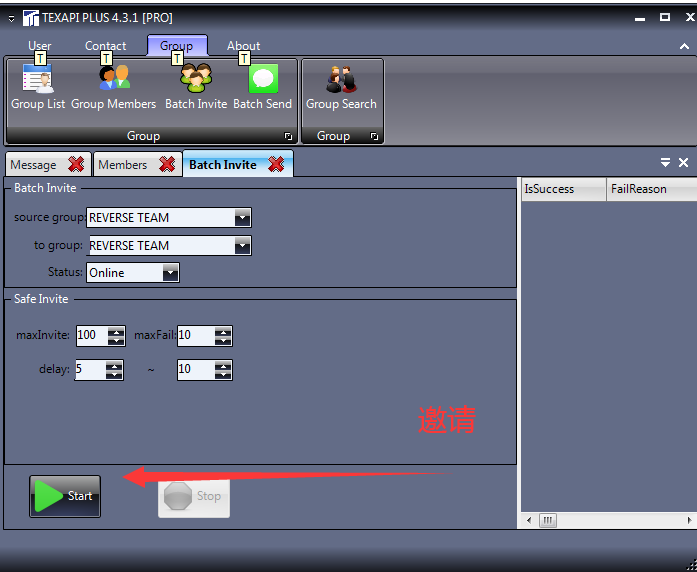
Task: Open the Group Search tool
Action: [341, 86]
